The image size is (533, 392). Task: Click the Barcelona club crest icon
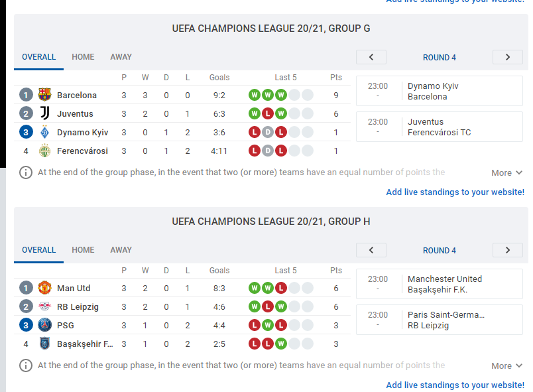(x=44, y=95)
